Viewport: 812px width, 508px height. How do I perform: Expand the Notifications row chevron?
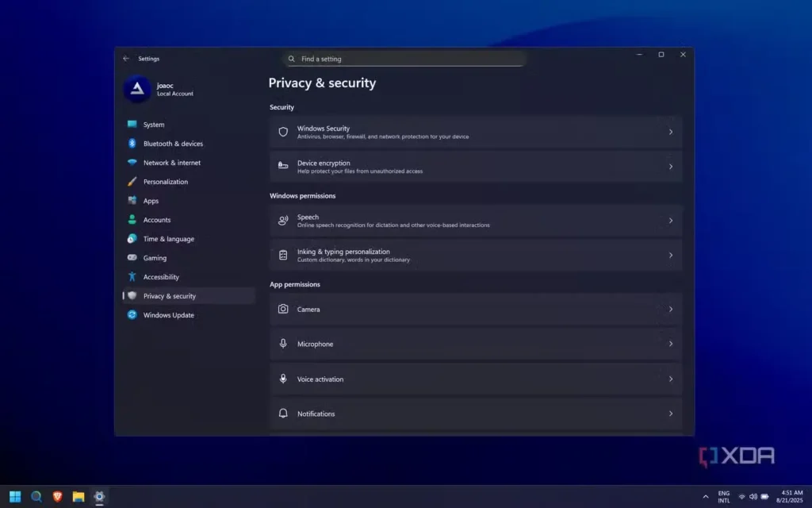point(670,414)
